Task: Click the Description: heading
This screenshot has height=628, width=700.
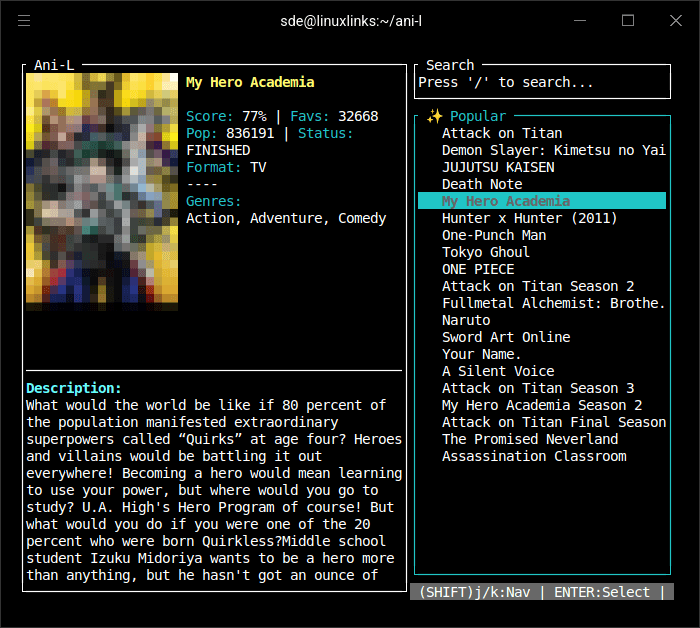Action: tap(74, 388)
